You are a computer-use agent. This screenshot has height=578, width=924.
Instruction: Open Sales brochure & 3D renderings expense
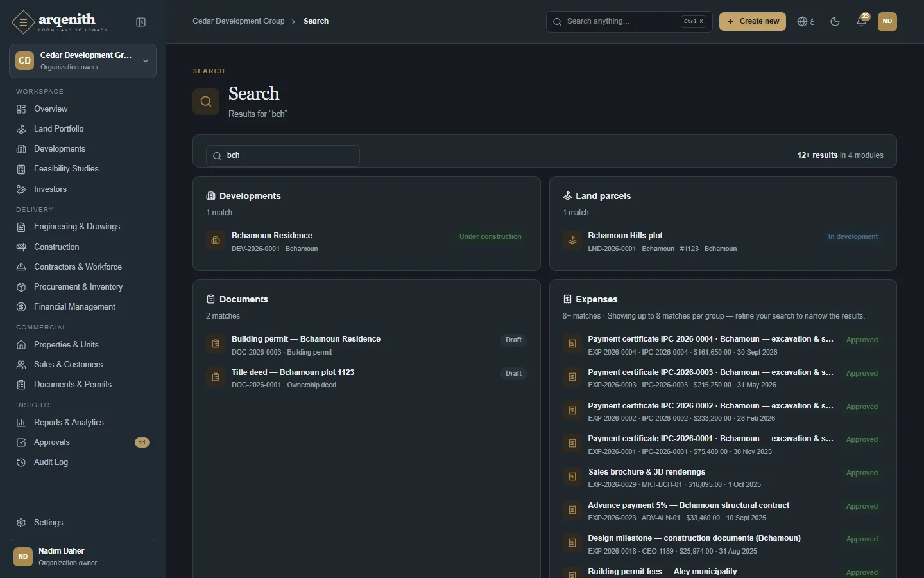[x=723, y=478]
